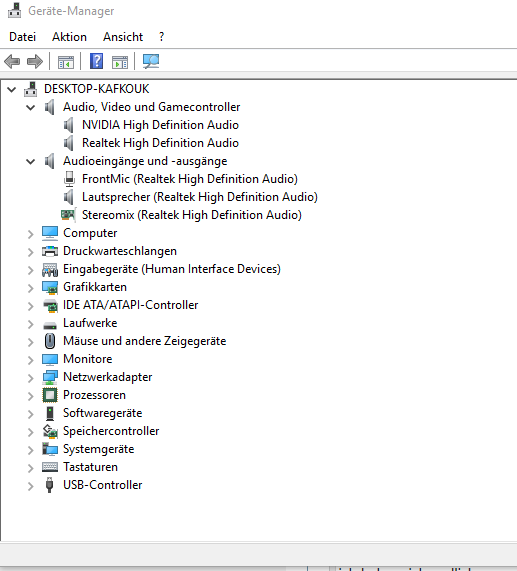This screenshot has width=517, height=571.
Task: Click the action pane toolbar icon
Action: pos(120,62)
